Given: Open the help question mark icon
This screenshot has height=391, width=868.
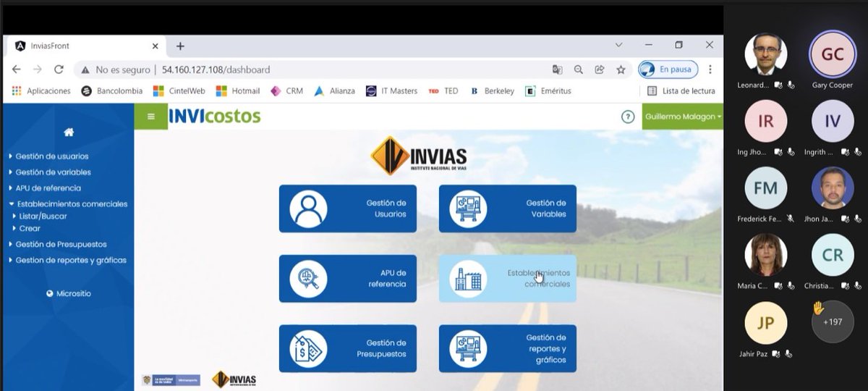Looking at the screenshot, I should (628, 117).
